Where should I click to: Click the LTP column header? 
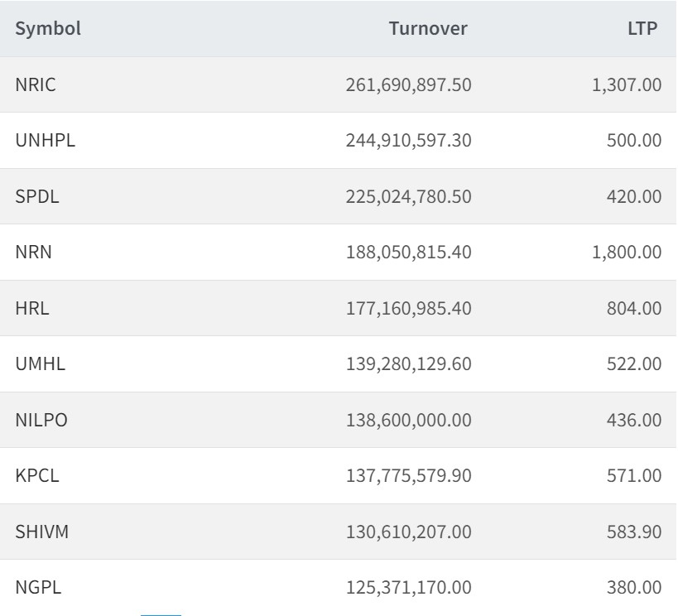pyautogui.click(x=642, y=29)
